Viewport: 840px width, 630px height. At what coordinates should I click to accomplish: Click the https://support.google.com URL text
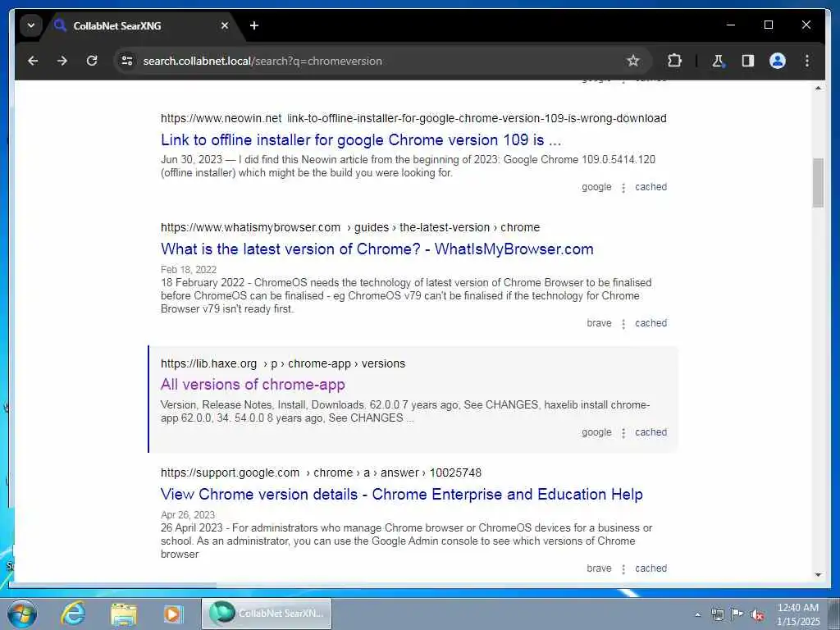[x=230, y=472]
